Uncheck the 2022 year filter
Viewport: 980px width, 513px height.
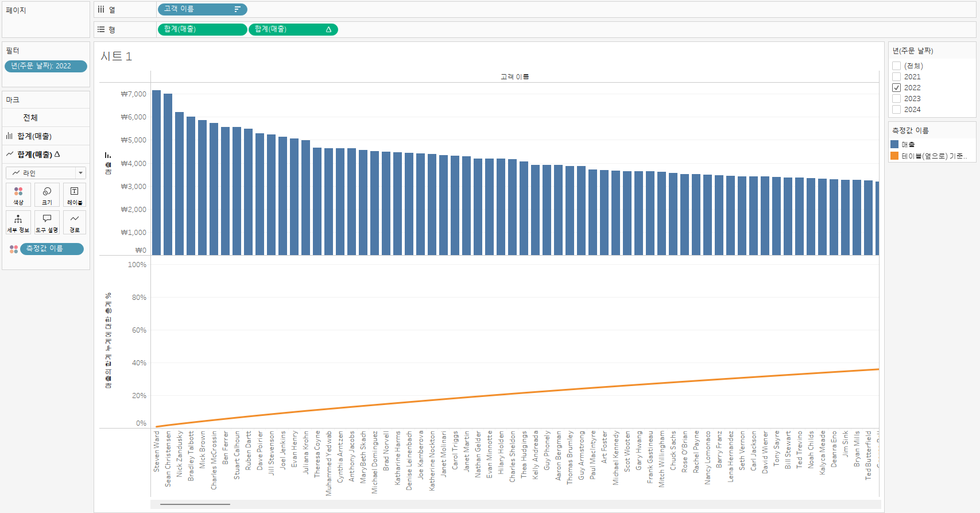(896, 88)
